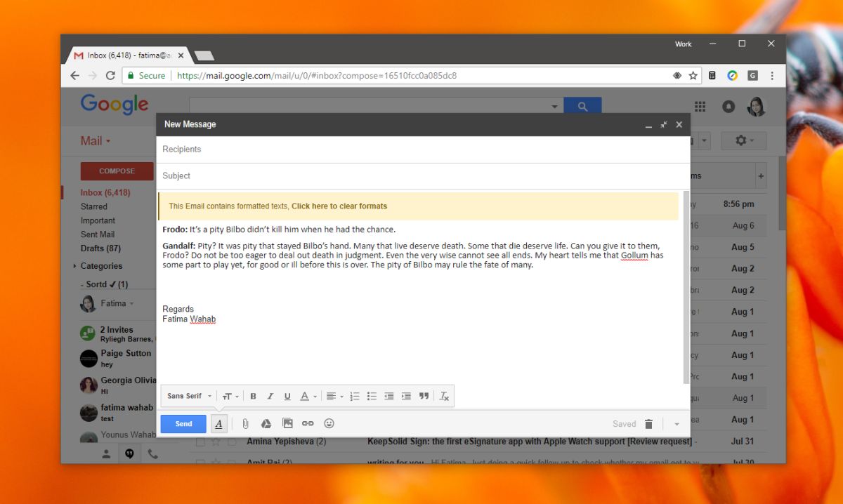The height and width of the screenshot is (504, 843).
Task: Insert a link using chain icon
Action: (x=308, y=424)
